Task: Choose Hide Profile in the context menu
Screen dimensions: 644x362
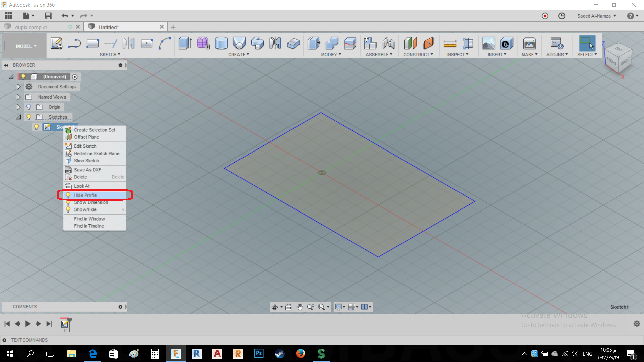Action: (86, 195)
